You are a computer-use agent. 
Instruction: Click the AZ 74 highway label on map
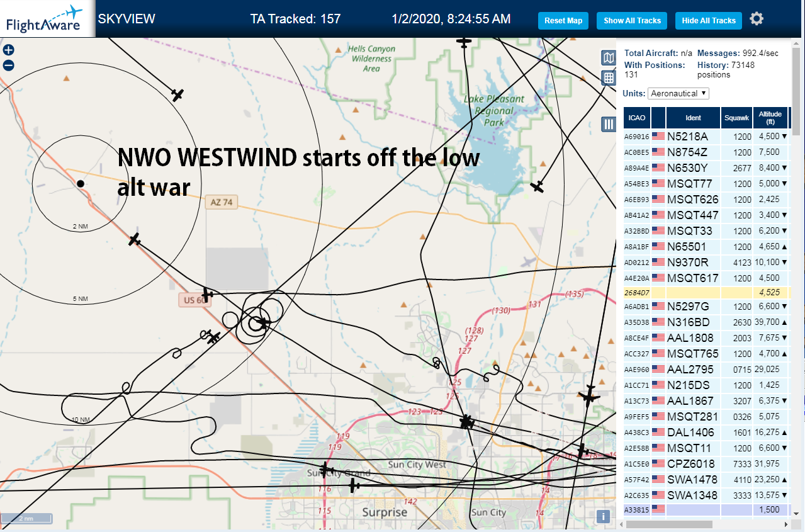(221, 202)
